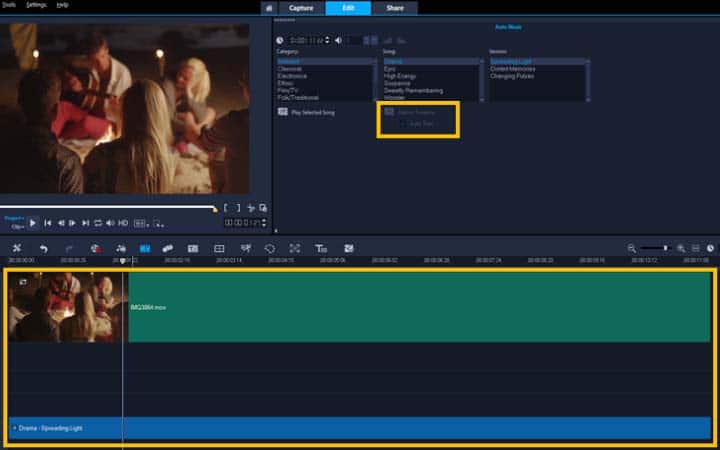
Task: Click the clip volume speaker icon
Action: pos(338,40)
